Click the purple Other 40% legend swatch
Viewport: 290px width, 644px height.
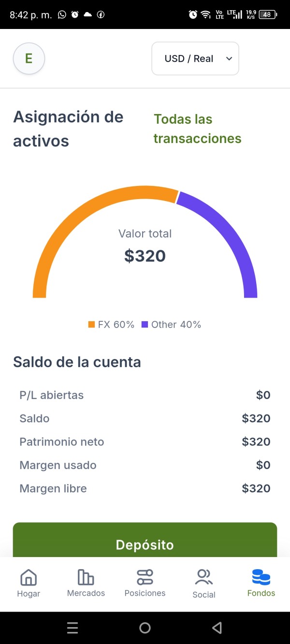[x=145, y=325]
